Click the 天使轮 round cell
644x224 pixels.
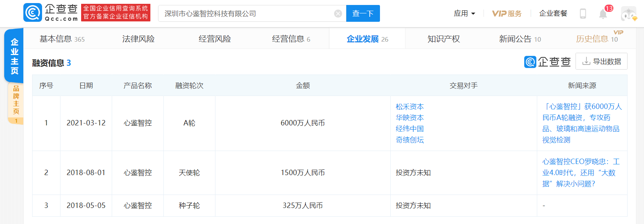189,173
